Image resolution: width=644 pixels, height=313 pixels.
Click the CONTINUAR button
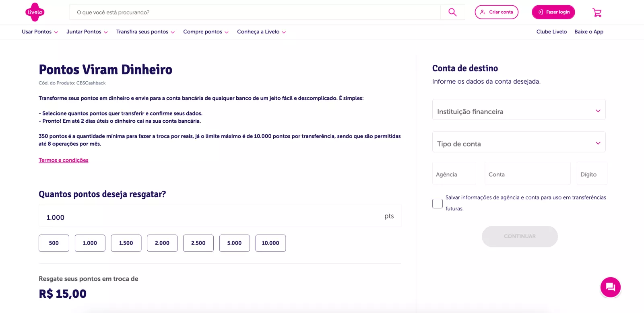click(520, 236)
